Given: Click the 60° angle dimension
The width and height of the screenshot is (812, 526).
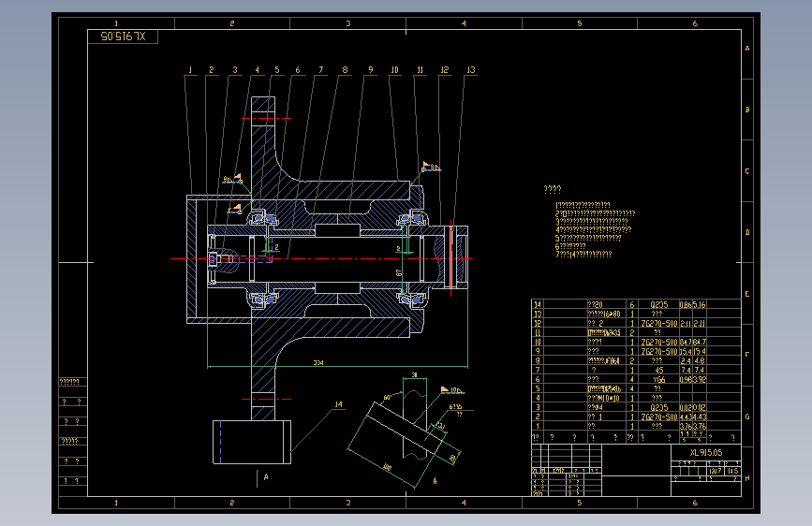Looking at the screenshot, I should pos(387,398).
